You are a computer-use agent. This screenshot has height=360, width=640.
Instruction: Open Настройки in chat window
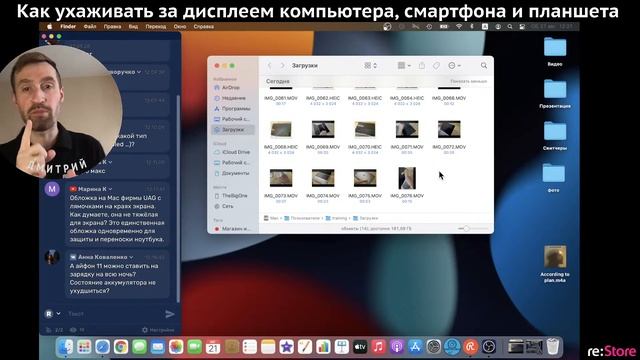pos(158,330)
